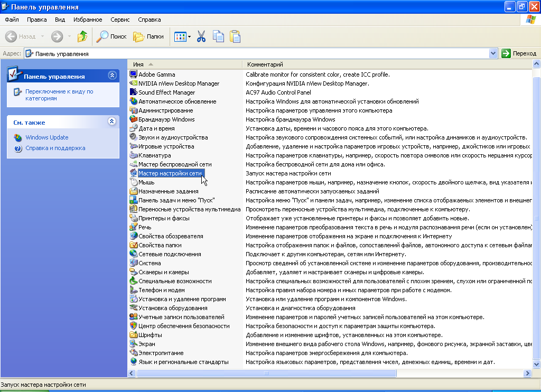The height and width of the screenshot is (392, 541).
Task: Click the Cut scissors toolbar icon
Action: click(x=201, y=36)
